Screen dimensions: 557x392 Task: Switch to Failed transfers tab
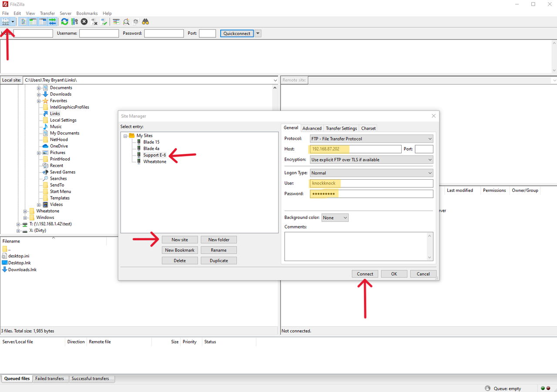pyautogui.click(x=50, y=379)
